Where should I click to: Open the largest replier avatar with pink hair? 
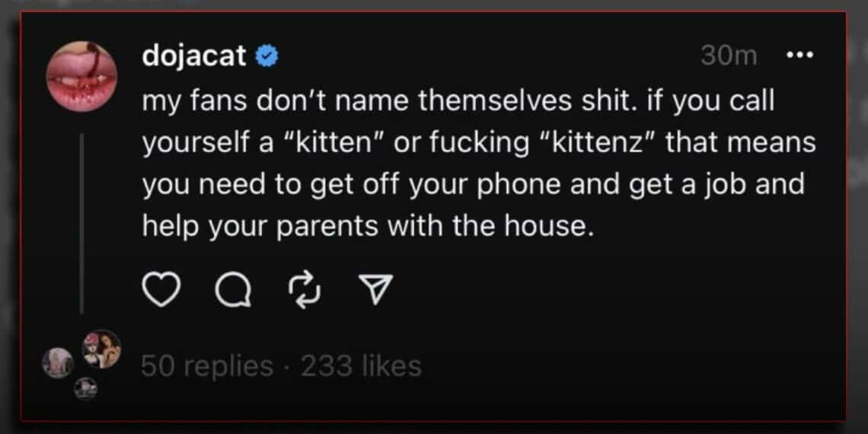[102, 349]
